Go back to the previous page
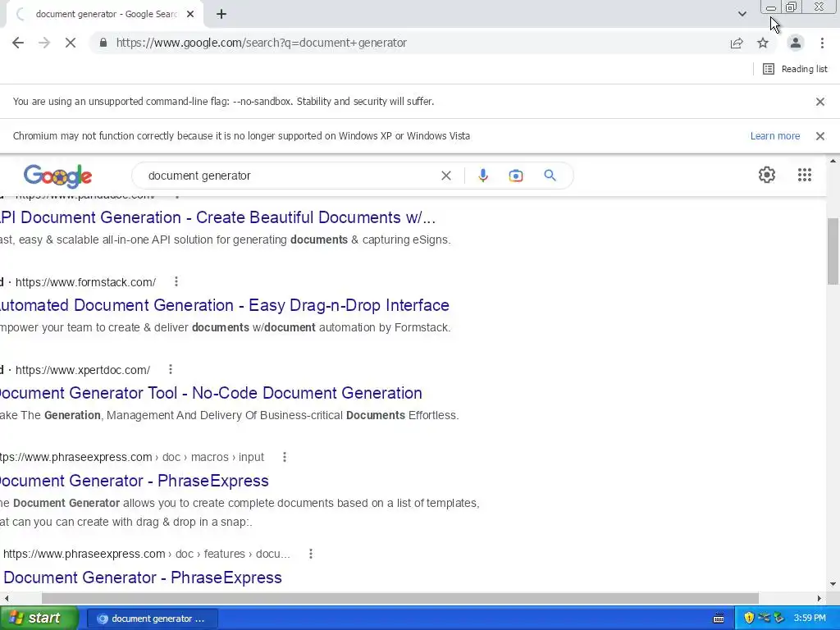 click(18, 43)
